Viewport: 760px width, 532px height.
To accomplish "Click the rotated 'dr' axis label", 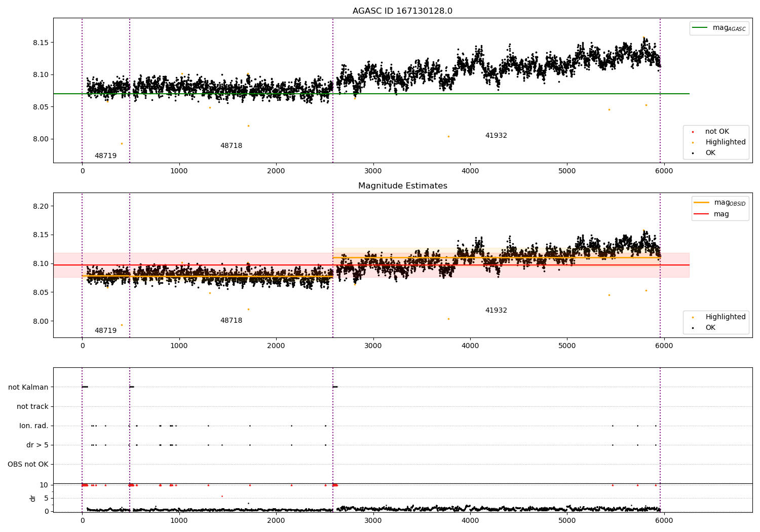I will click(33, 498).
